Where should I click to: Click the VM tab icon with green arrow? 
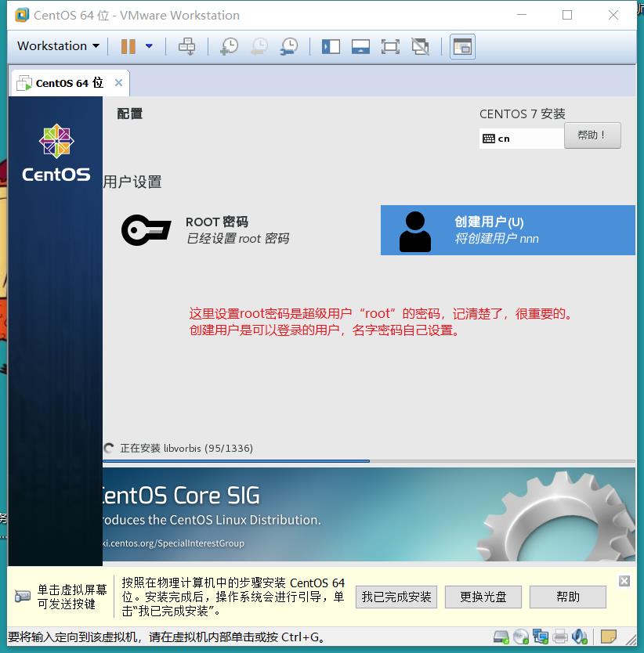tap(24, 83)
